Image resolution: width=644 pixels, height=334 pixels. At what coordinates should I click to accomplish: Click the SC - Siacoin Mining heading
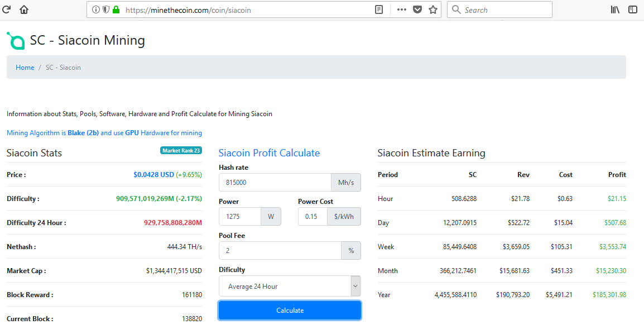coord(88,40)
